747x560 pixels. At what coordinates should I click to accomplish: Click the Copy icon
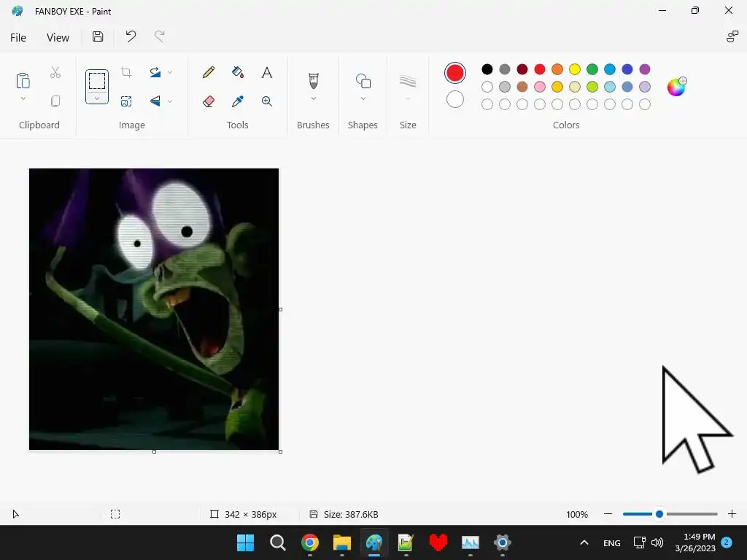(55, 101)
